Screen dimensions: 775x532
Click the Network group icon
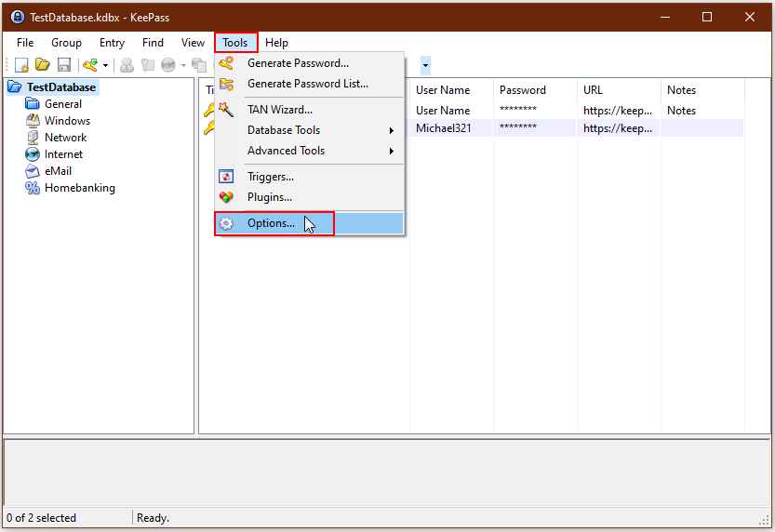point(33,138)
